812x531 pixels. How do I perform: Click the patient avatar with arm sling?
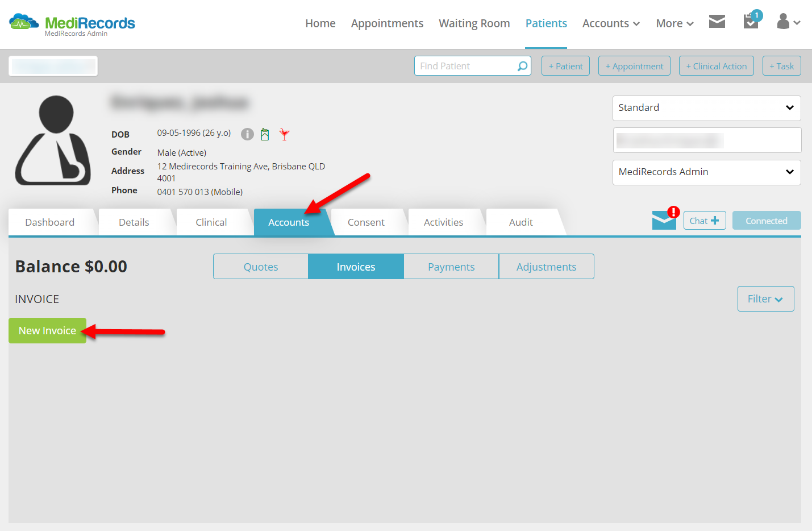(53, 140)
